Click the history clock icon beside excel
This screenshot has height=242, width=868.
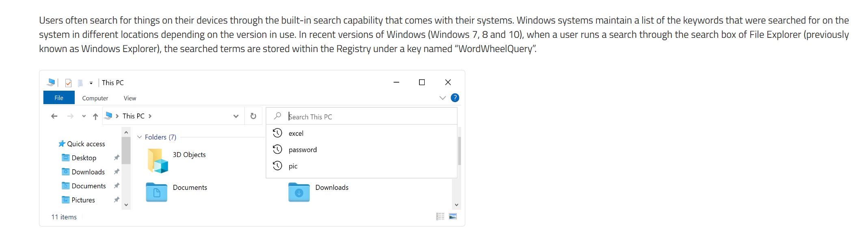click(277, 133)
